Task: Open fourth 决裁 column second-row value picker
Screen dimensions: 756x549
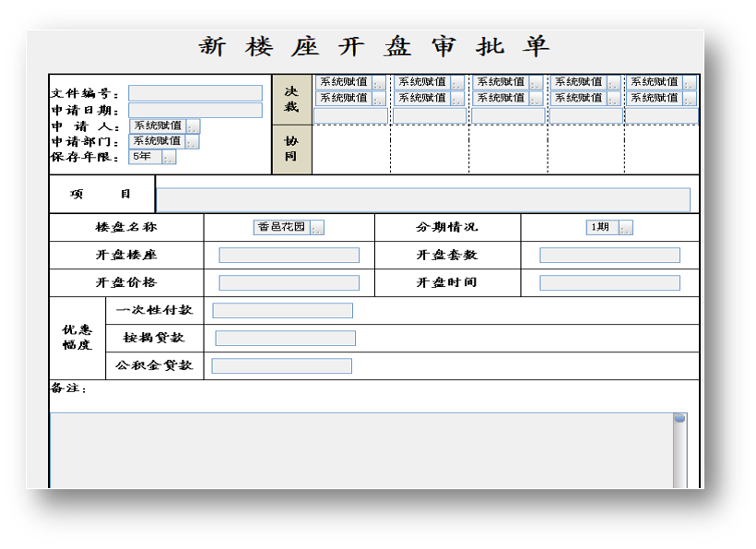Action: coord(611,97)
